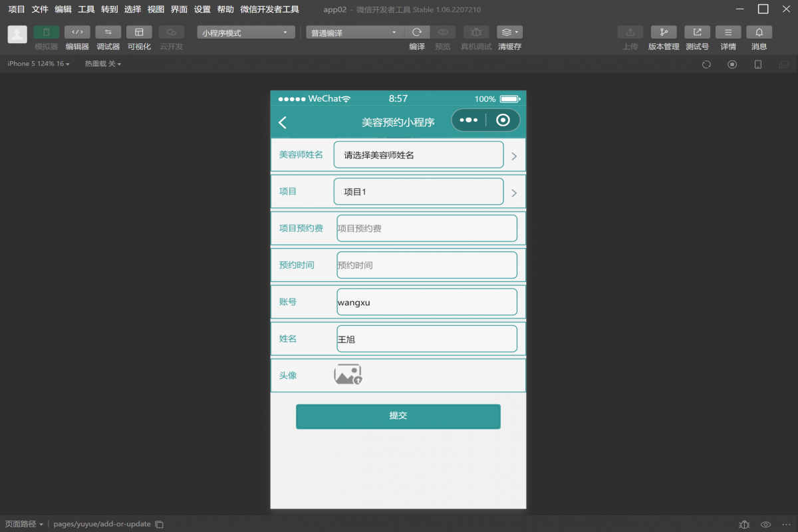Toggle the debugger panel button

[x=108, y=32]
